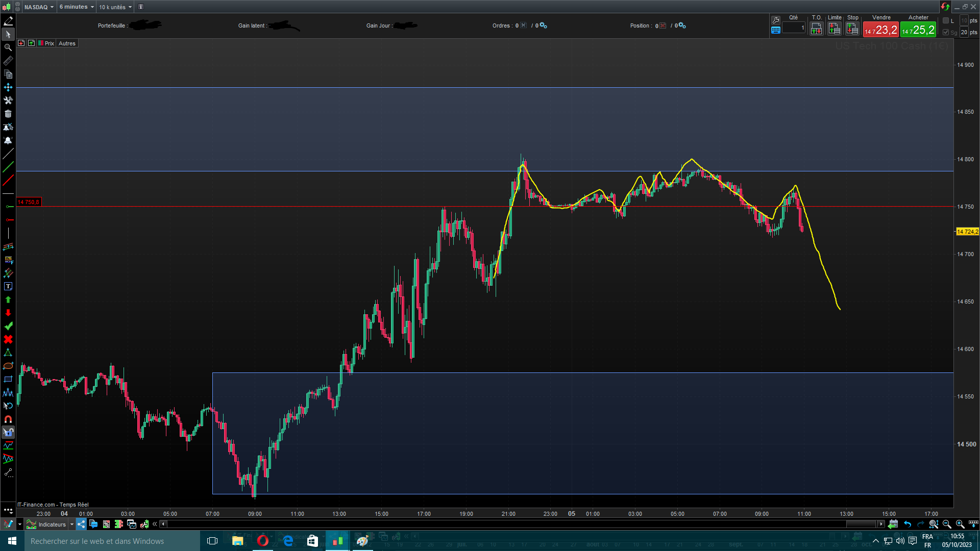Image resolution: width=980 pixels, height=551 pixels.
Task: Toggle the Sg checkbox
Action: [946, 32]
